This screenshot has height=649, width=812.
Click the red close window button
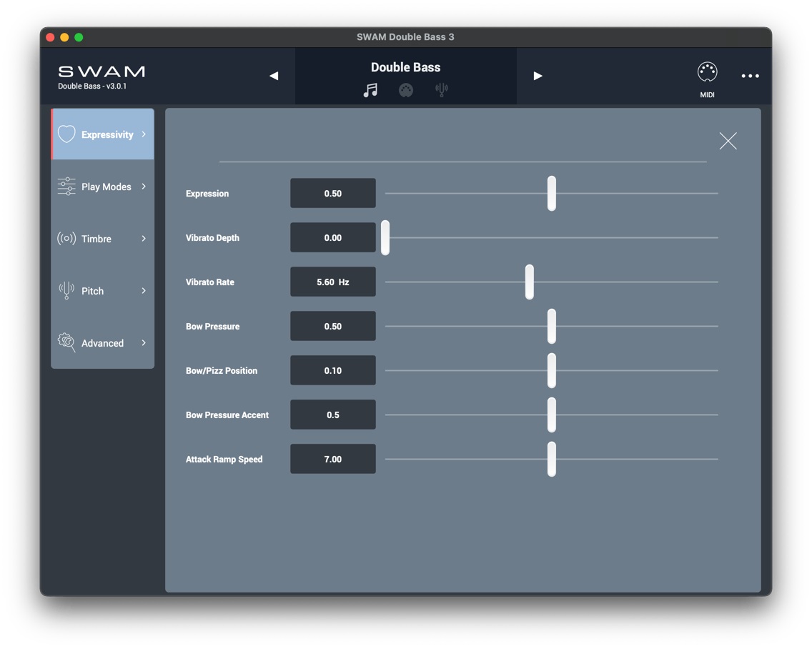click(x=50, y=37)
